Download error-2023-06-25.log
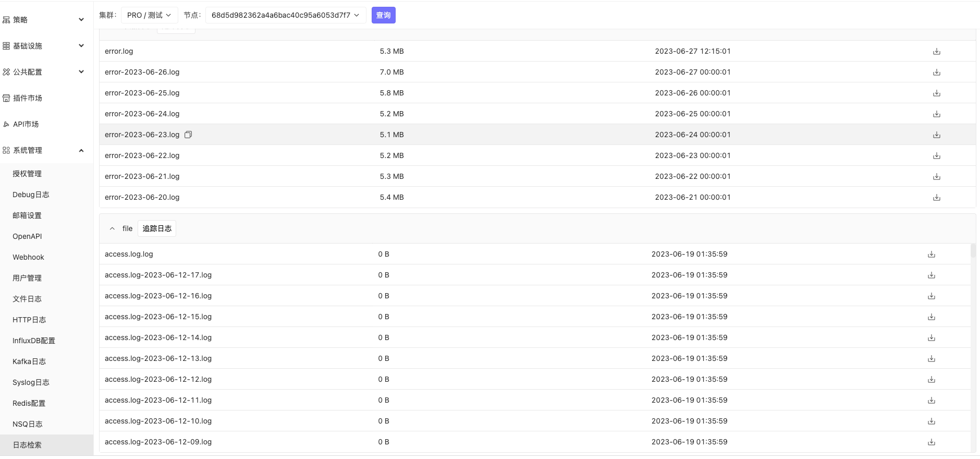This screenshot has width=980, height=459. (x=936, y=93)
